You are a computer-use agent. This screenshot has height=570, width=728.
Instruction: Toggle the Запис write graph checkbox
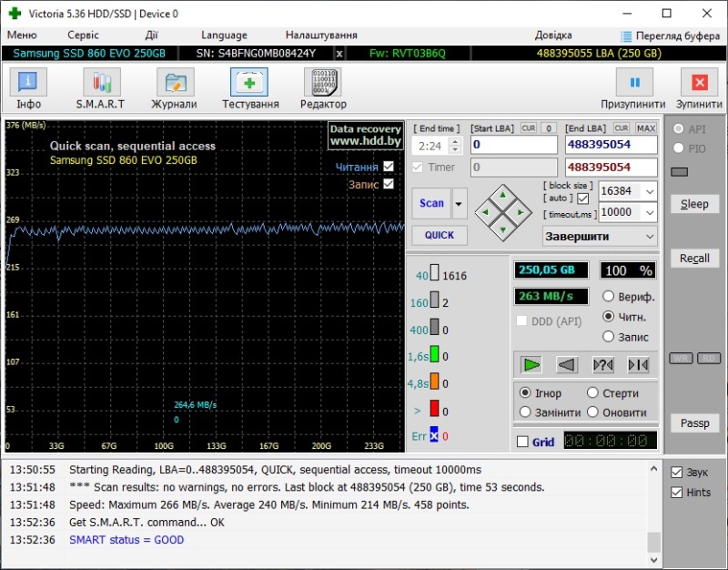point(389,184)
